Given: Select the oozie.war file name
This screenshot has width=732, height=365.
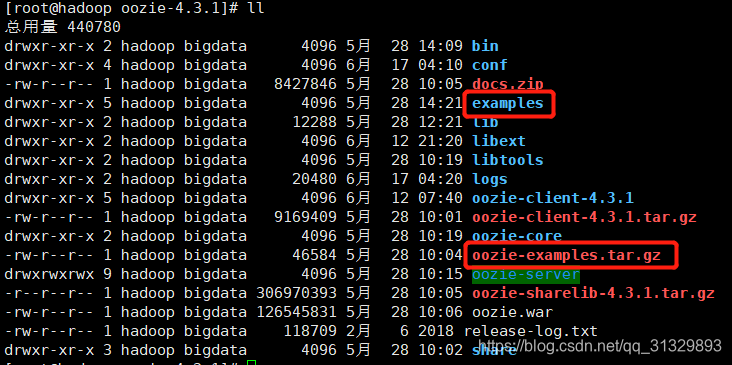Looking at the screenshot, I should tap(512, 312).
